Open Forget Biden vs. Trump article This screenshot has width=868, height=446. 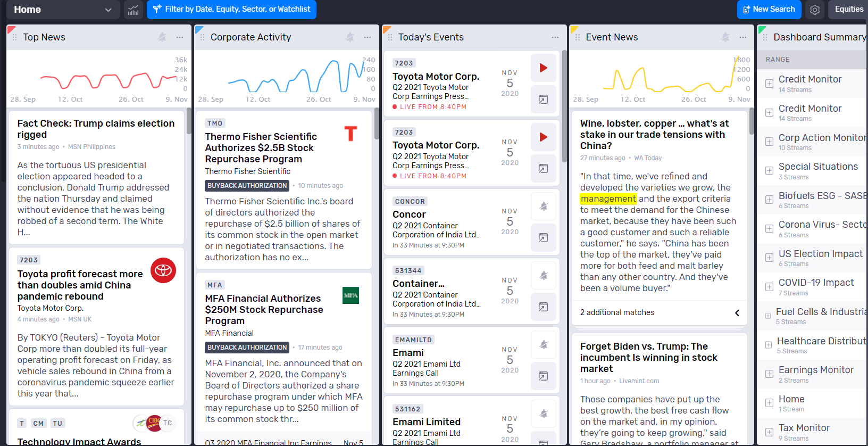649,358
